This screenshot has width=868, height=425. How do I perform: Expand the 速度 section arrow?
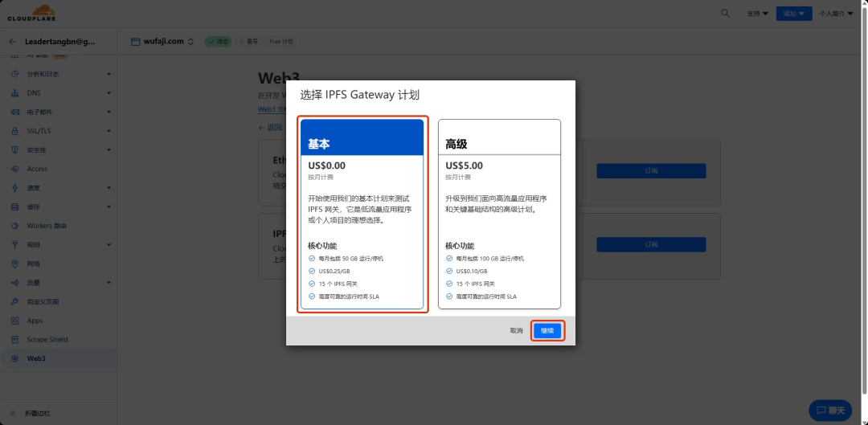(x=109, y=188)
